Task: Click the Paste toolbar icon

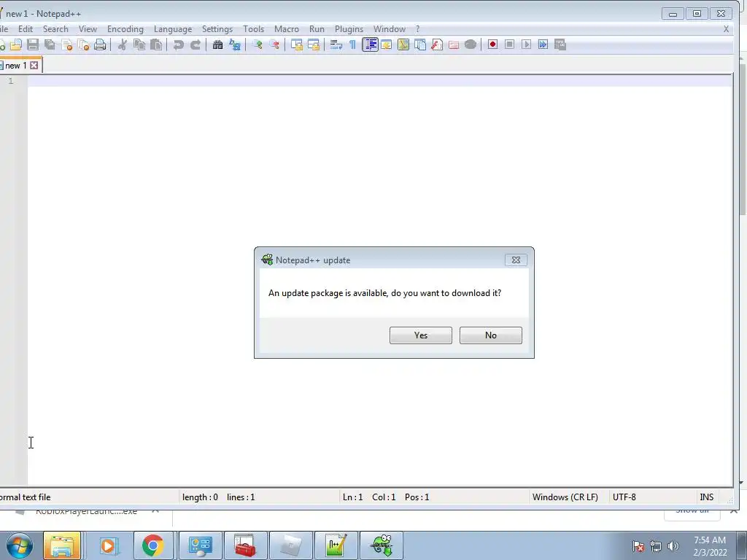Action: click(x=156, y=44)
